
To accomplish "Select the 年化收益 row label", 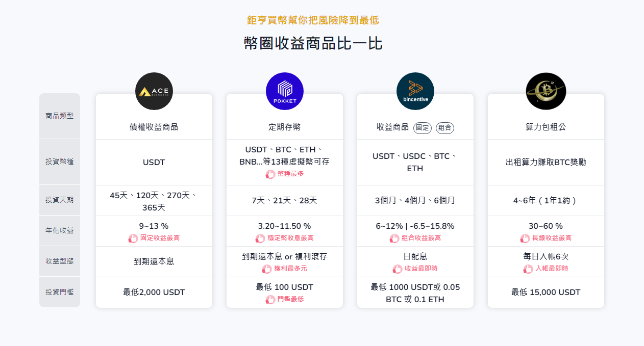I will [59, 230].
